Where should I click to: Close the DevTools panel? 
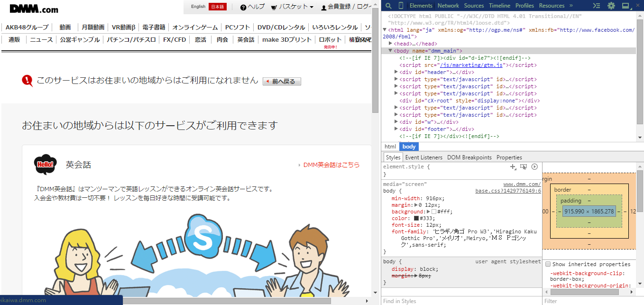pos(638,6)
